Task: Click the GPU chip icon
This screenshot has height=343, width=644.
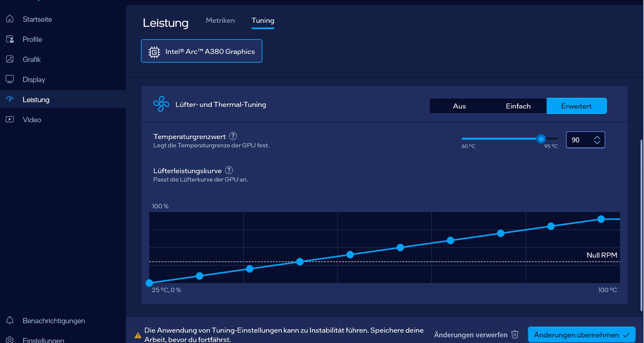Action: pos(154,52)
